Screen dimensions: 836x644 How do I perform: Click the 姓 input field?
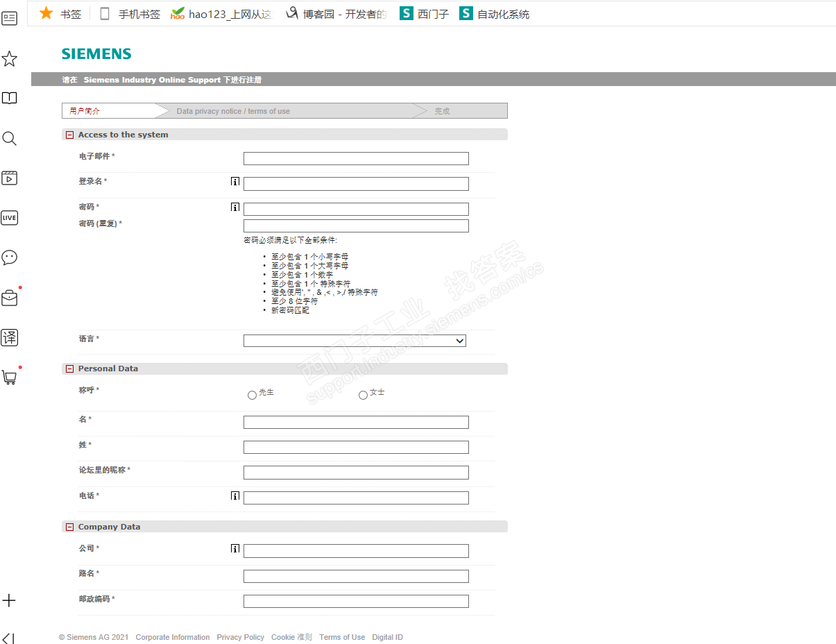pos(356,448)
